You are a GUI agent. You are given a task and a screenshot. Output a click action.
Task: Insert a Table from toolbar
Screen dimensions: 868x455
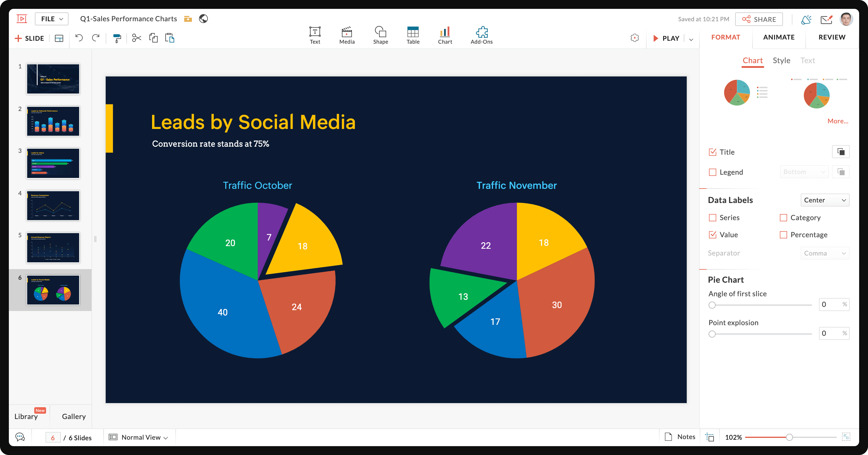pos(413,35)
